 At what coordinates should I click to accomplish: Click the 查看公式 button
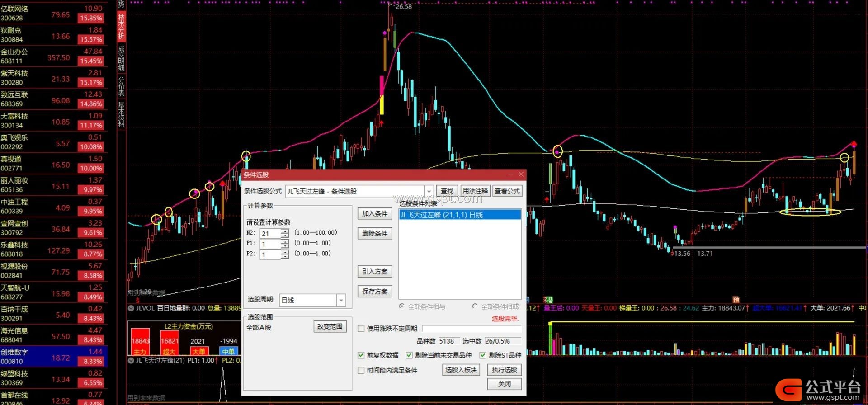[x=507, y=191]
